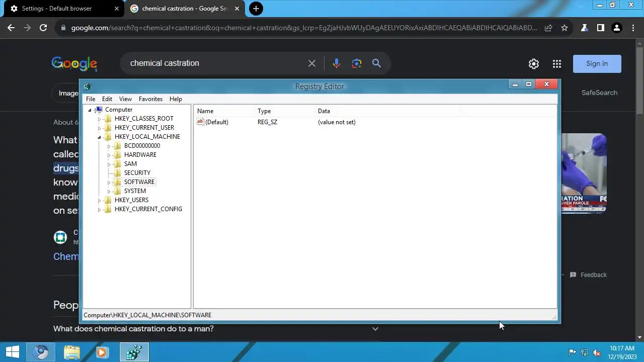The width and height of the screenshot is (644, 362).
Task: Sort by the Type column header
Action: (284, 111)
